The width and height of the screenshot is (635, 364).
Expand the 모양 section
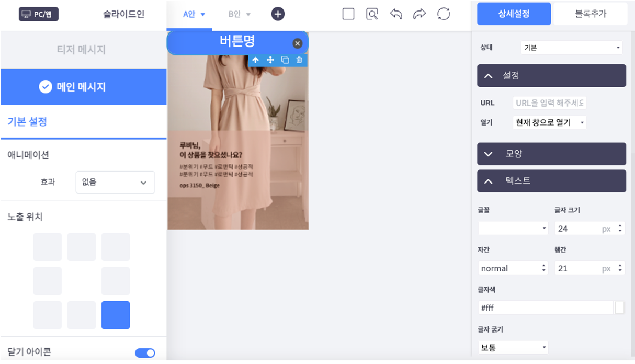point(551,154)
